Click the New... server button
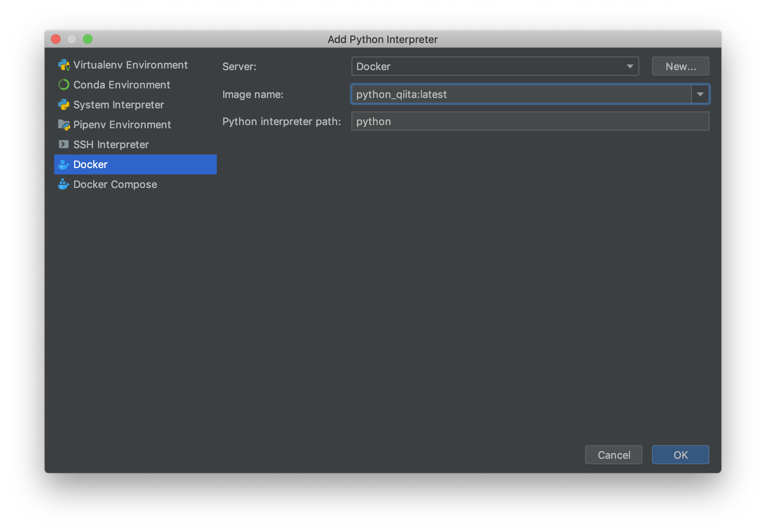Viewport: 766px width, 532px height. click(x=681, y=66)
